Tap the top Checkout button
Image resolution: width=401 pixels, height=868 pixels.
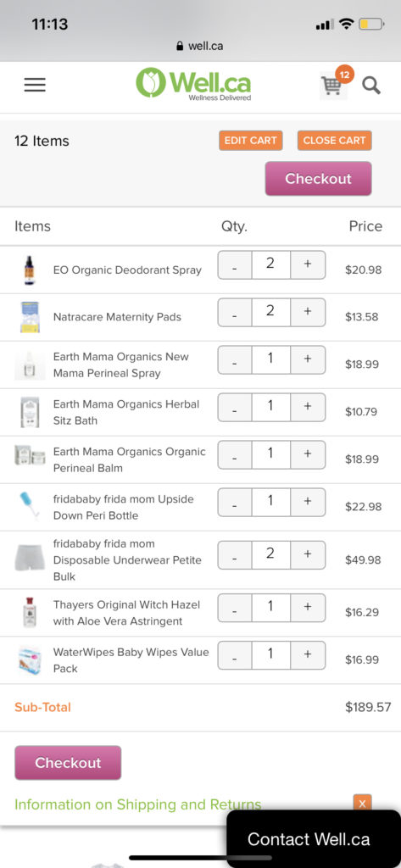point(319,179)
